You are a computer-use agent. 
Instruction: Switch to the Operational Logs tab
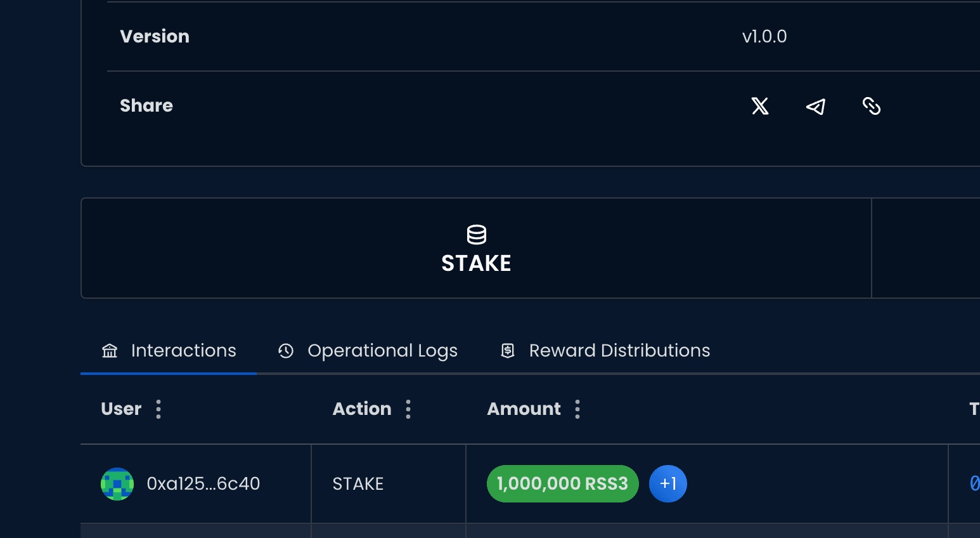tap(368, 351)
